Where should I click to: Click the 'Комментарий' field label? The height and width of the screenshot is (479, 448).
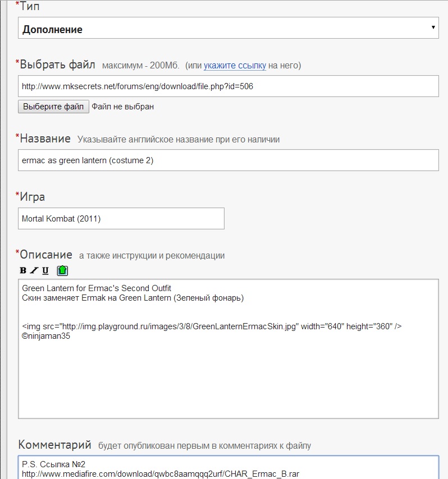[55, 445]
